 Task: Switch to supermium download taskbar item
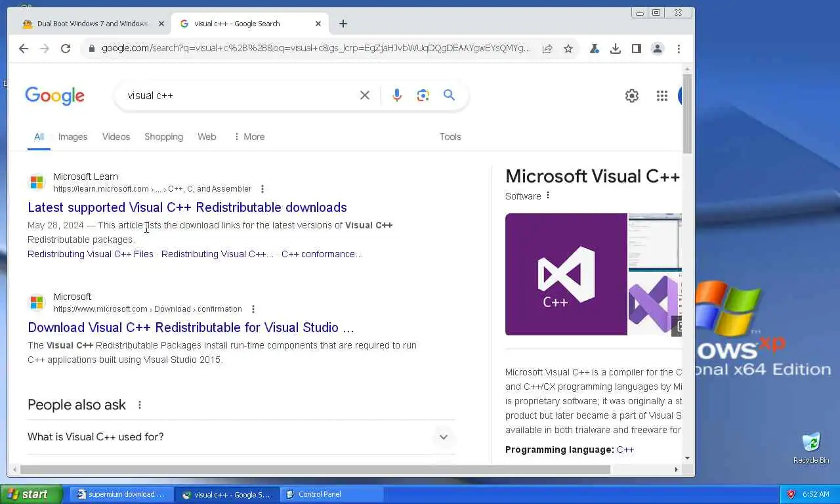click(122, 494)
